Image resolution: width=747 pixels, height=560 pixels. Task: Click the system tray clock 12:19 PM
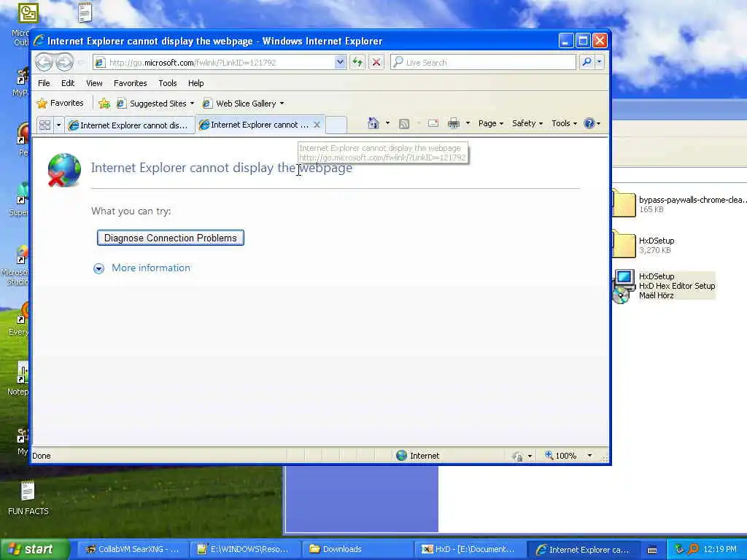[x=720, y=549]
